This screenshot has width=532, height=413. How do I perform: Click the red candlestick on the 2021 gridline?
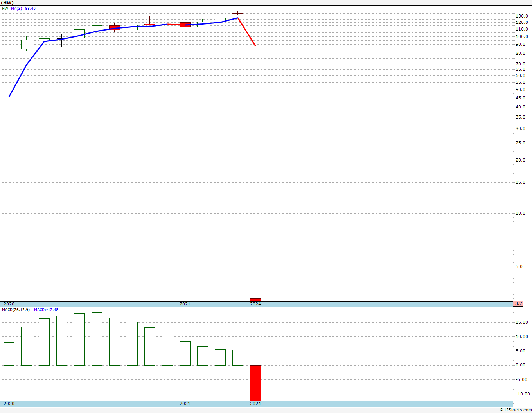pos(185,25)
